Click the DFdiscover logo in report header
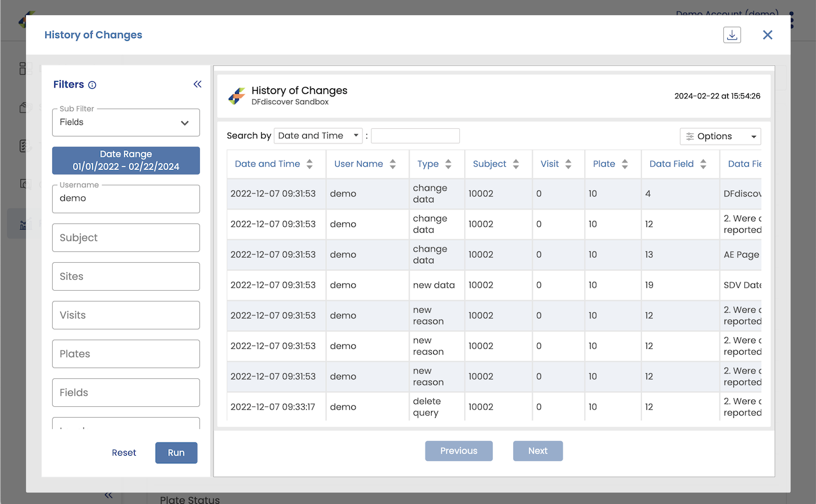 click(236, 96)
